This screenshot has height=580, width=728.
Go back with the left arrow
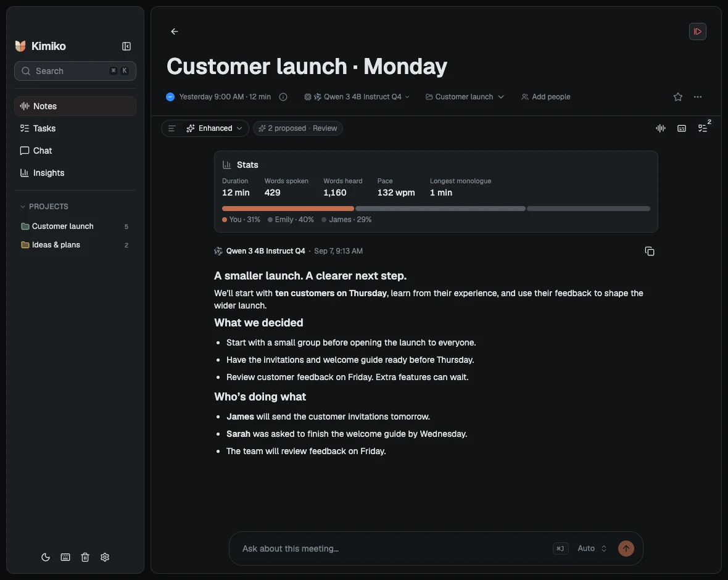pos(175,31)
